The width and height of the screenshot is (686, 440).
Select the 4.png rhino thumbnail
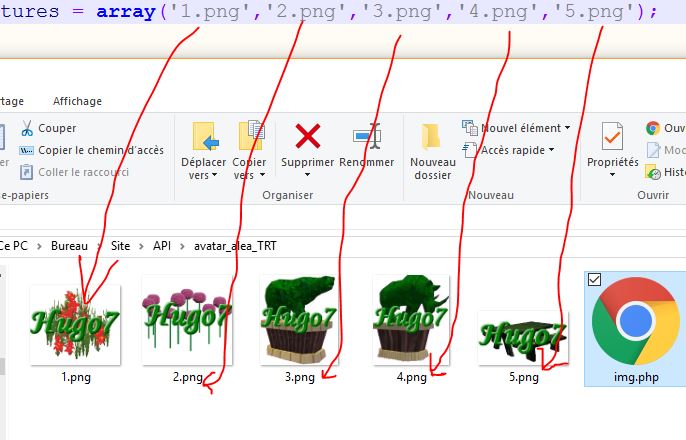pos(410,320)
